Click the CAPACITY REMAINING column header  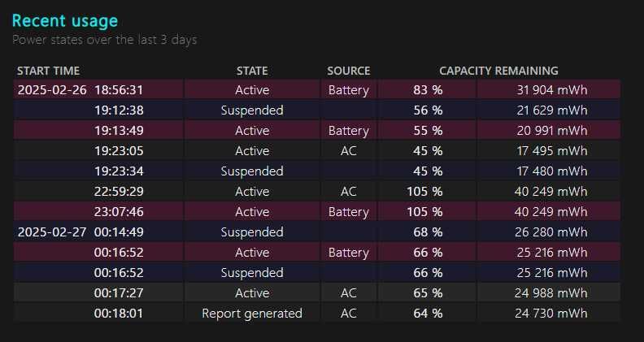coord(498,71)
